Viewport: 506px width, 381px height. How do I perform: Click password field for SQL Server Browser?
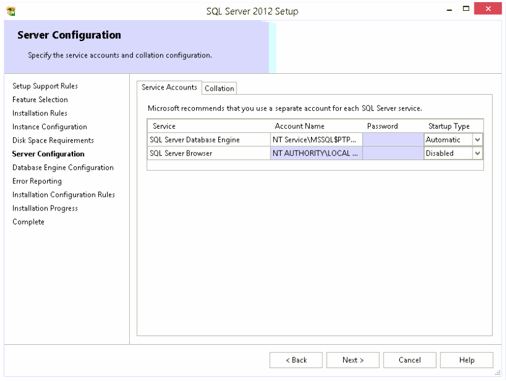point(393,153)
